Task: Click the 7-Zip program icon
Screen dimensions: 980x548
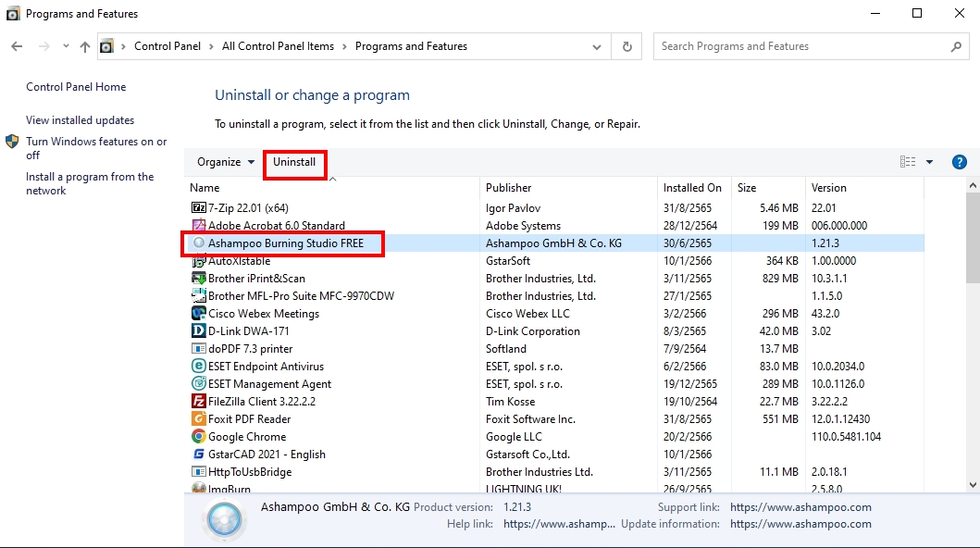Action: click(x=199, y=207)
